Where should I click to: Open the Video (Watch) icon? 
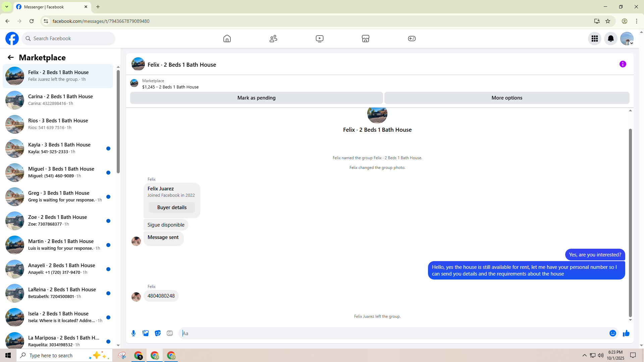point(320,39)
